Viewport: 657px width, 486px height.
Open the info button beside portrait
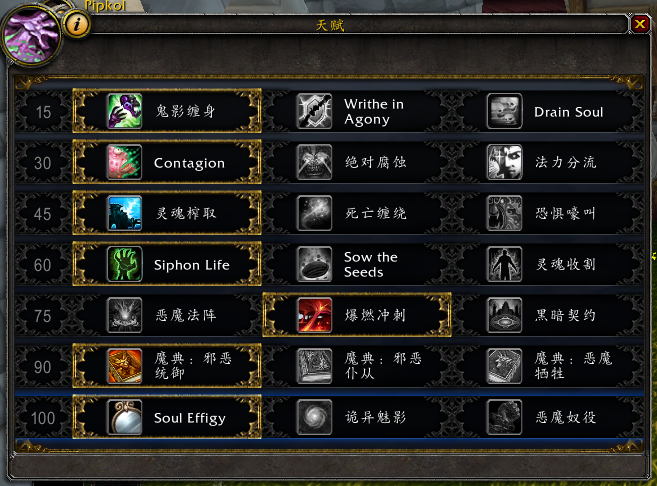(77, 24)
